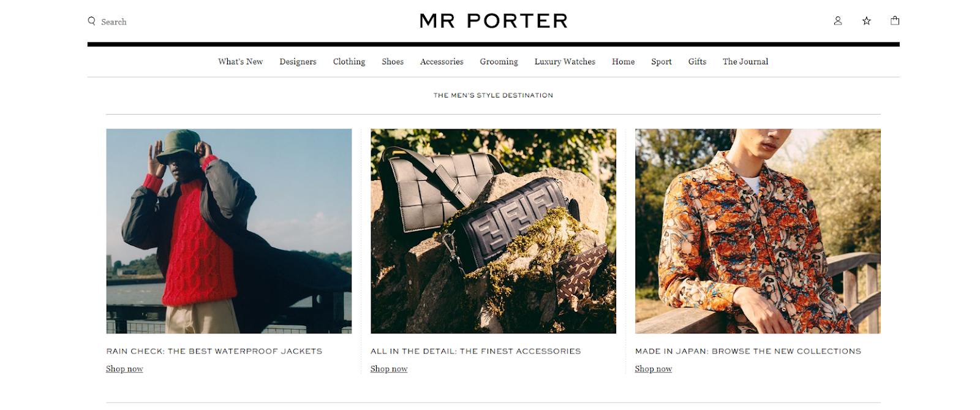Open the Sport menu item
This screenshot has height=410, width=980.
[661, 61]
